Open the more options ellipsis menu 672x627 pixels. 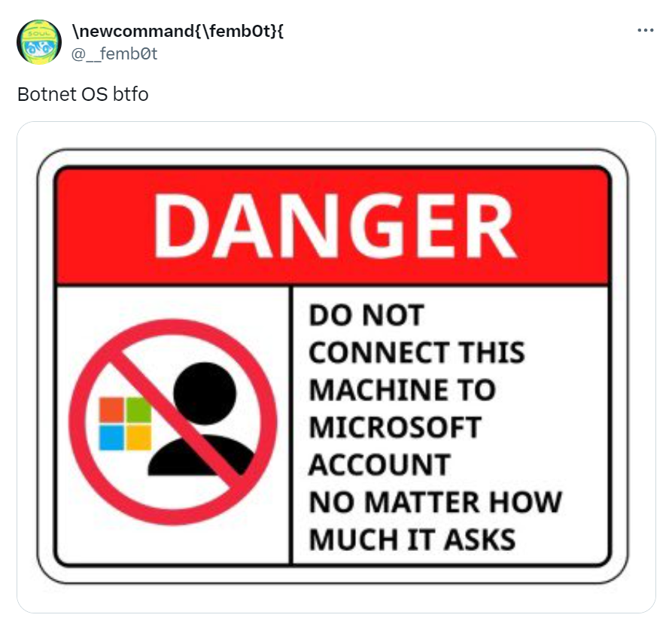click(645, 30)
